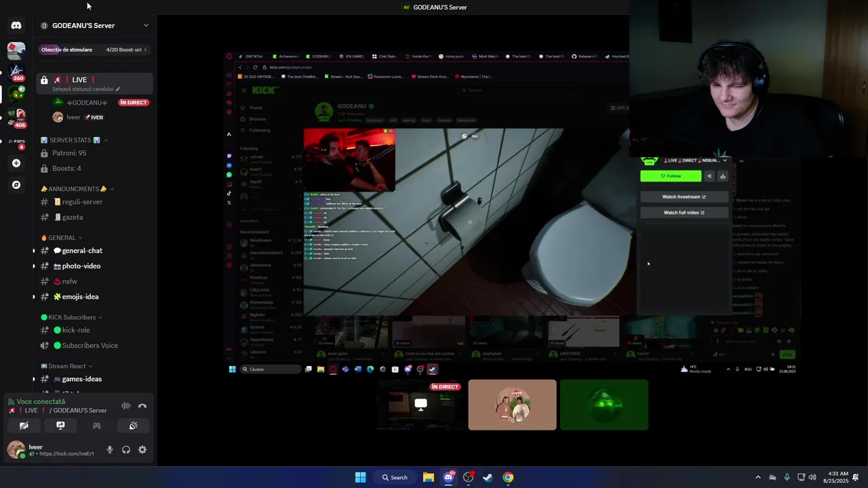Start an activity controller icon
868x488 pixels.
coord(97,426)
